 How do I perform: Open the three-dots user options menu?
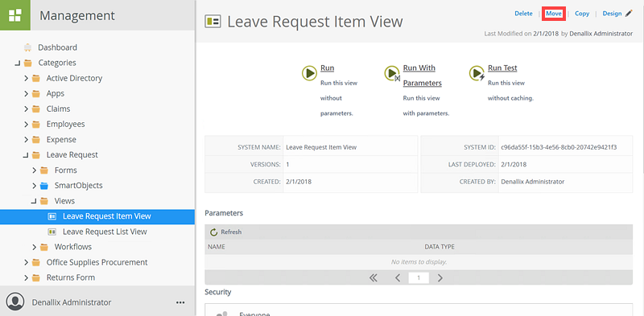[x=180, y=302]
